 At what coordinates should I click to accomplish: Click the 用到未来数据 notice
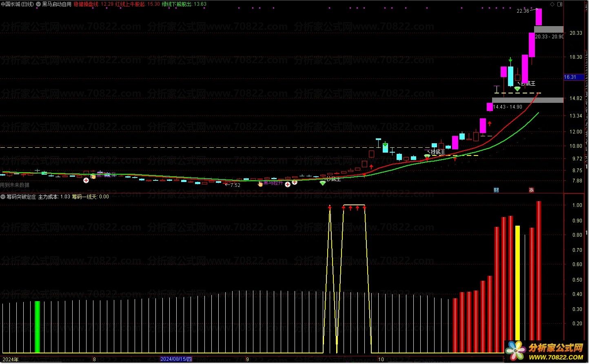pyautogui.click(x=15, y=185)
